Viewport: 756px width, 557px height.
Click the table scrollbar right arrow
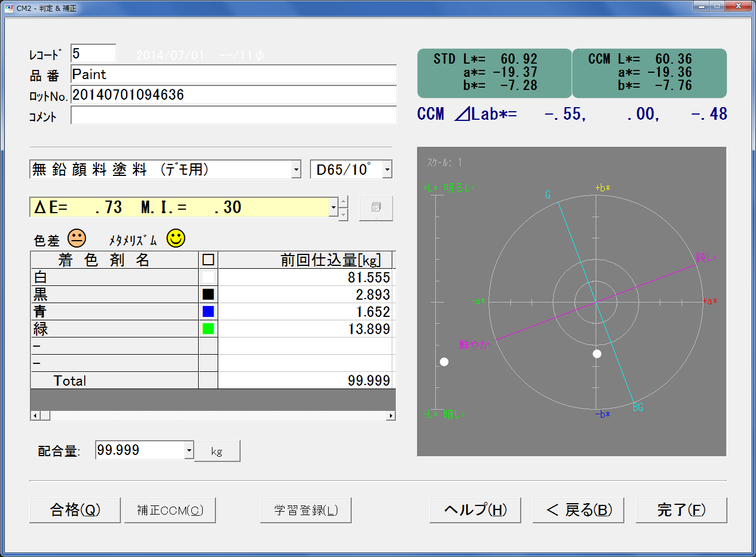391,415
